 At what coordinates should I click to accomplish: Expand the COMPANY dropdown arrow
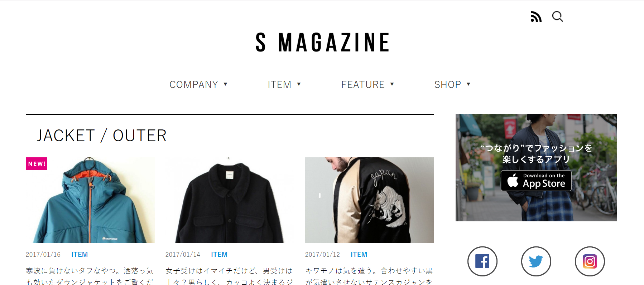(x=226, y=84)
